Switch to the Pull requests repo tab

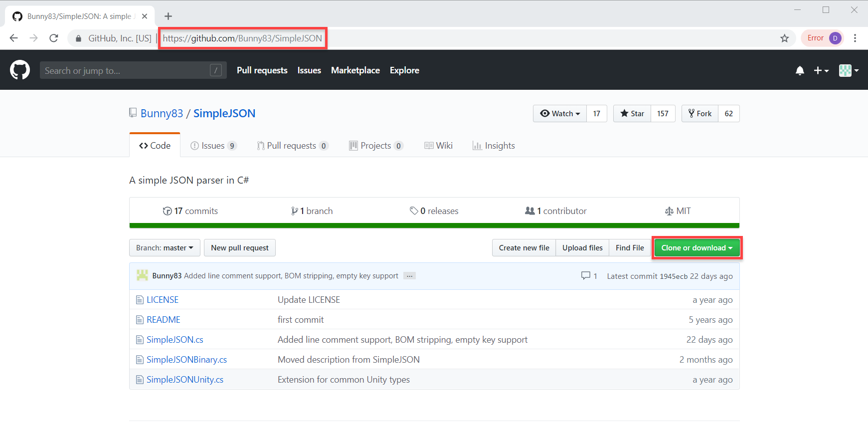click(x=293, y=146)
